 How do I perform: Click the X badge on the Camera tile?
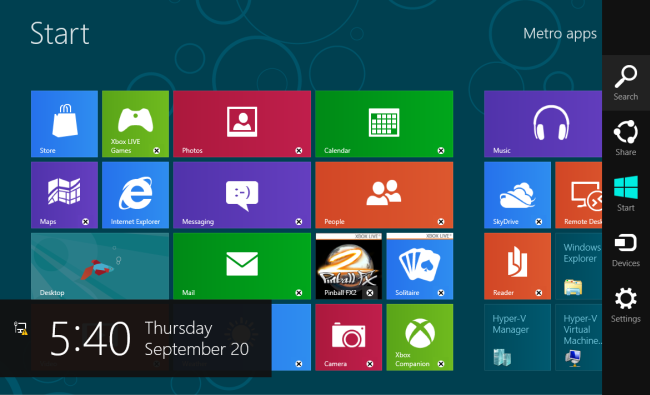click(x=370, y=364)
